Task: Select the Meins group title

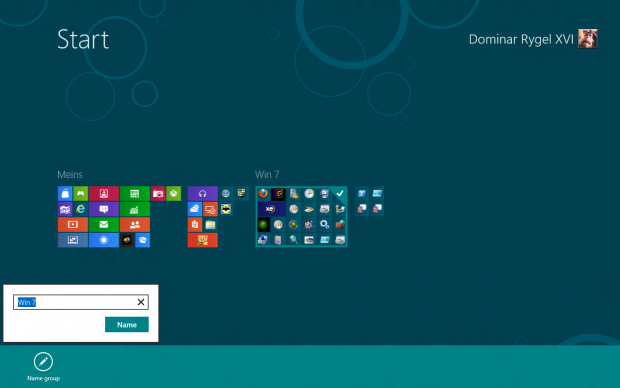Action: pyautogui.click(x=70, y=174)
